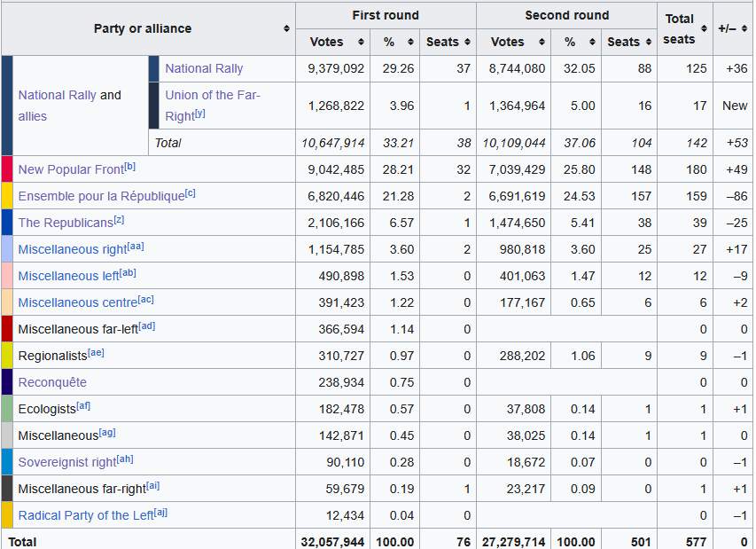
Task: Sort by First round Votes arrows
Action: click(361, 42)
